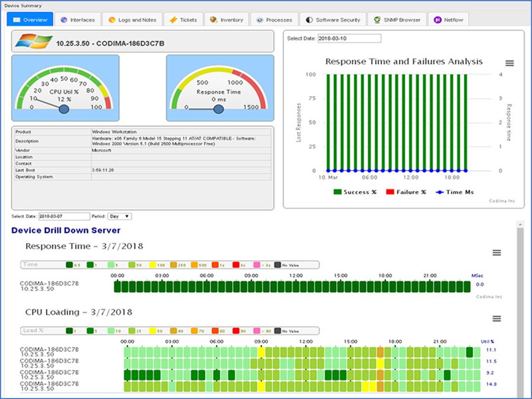Screen dimensions: 532x399
Task: Select the red 90 load % swatch
Action: pyautogui.click(x=236, y=331)
